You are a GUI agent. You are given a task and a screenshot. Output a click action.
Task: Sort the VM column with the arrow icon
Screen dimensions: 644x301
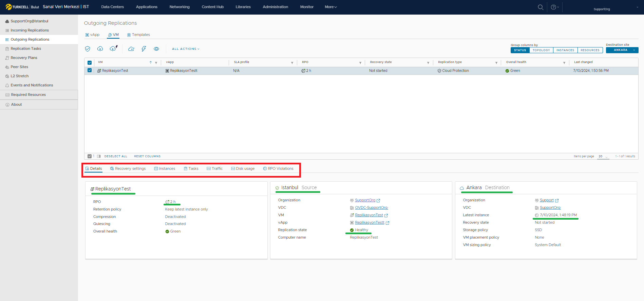151,62
